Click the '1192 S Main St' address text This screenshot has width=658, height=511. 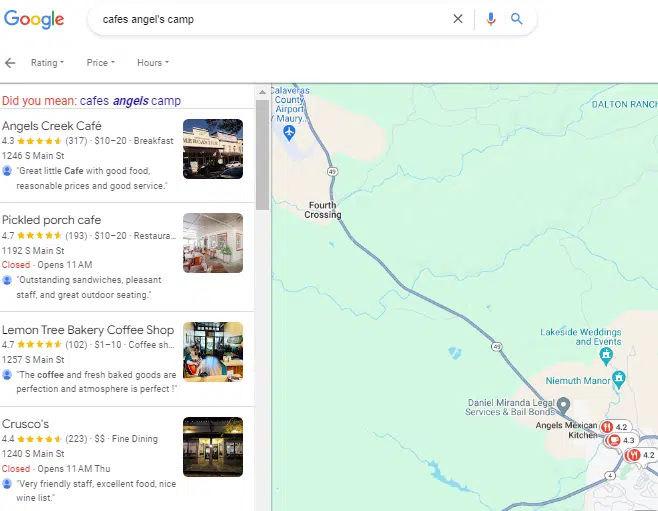[x=33, y=250]
